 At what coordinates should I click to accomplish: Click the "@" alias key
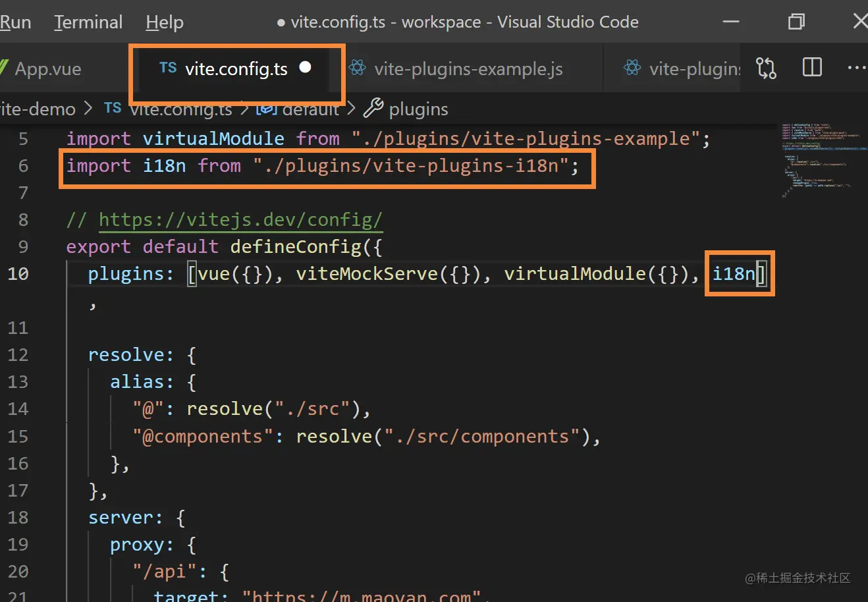click(x=148, y=409)
